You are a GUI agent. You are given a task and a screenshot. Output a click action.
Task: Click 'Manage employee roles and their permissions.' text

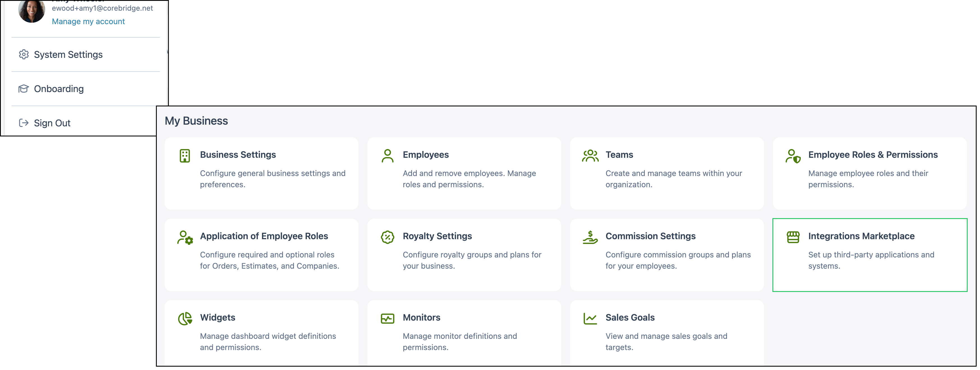[868, 179]
